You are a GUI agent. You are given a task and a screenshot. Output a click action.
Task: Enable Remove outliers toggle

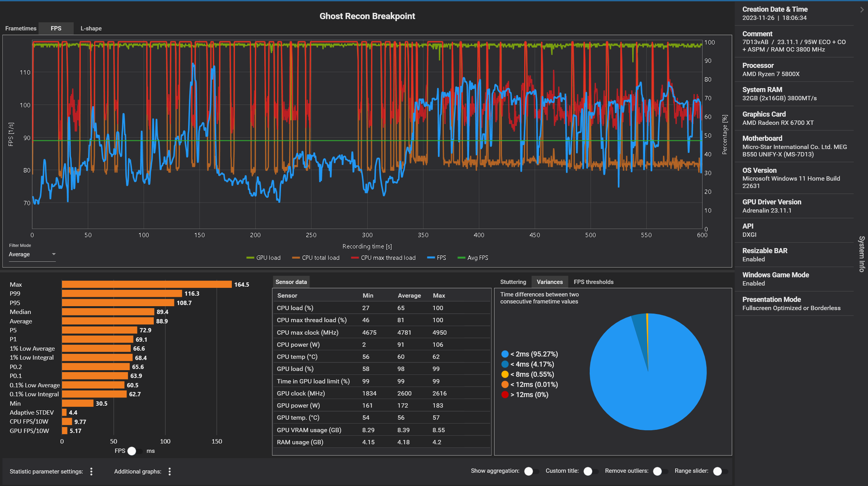(x=660, y=471)
